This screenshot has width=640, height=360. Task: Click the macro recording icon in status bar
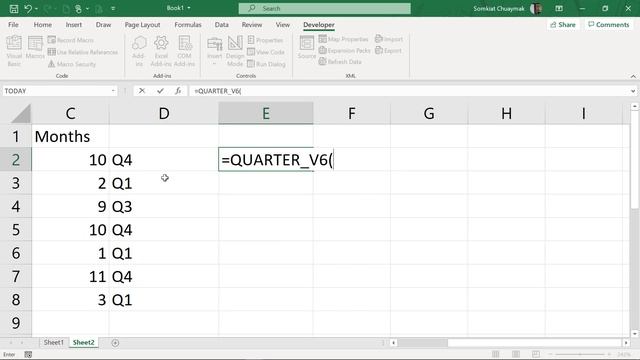(28, 355)
